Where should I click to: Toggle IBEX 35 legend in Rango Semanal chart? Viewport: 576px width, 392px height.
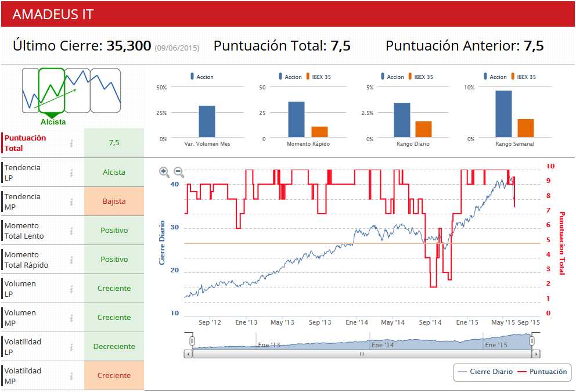coord(524,77)
